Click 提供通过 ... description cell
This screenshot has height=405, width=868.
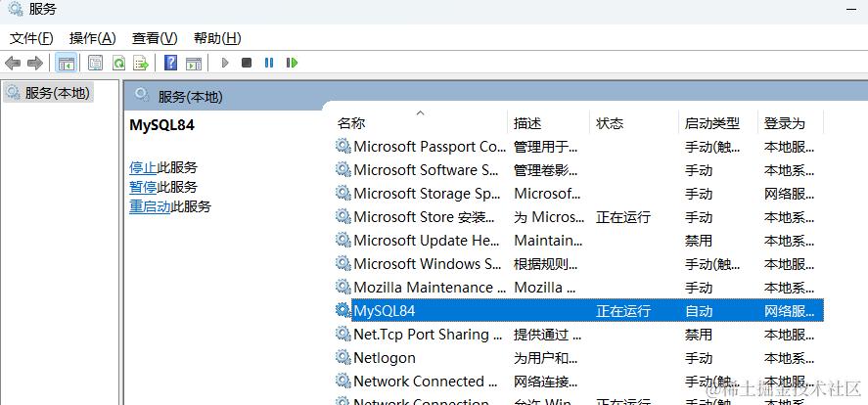click(548, 335)
